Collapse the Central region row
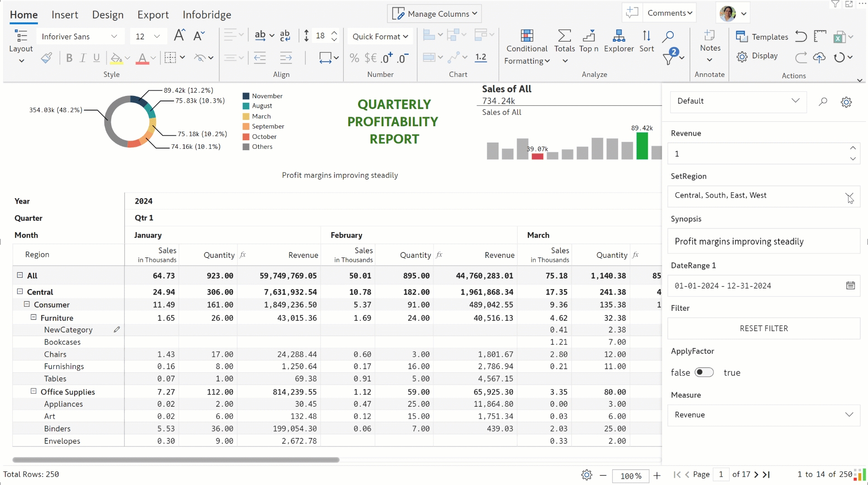Screen dimensions: 868x485 [20, 292]
